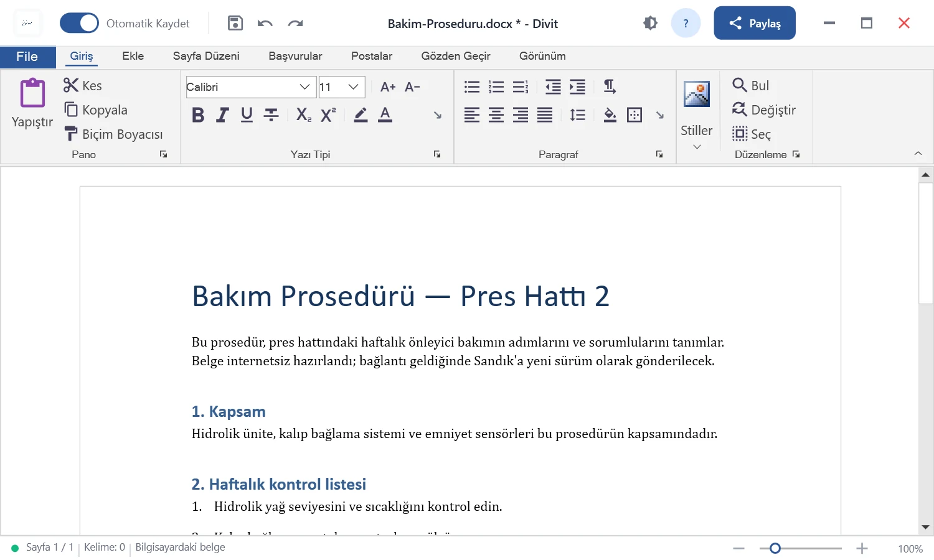The height and width of the screenshot is (560, 934).
Task: Justify the paragraph text
Action: point(545,114)
